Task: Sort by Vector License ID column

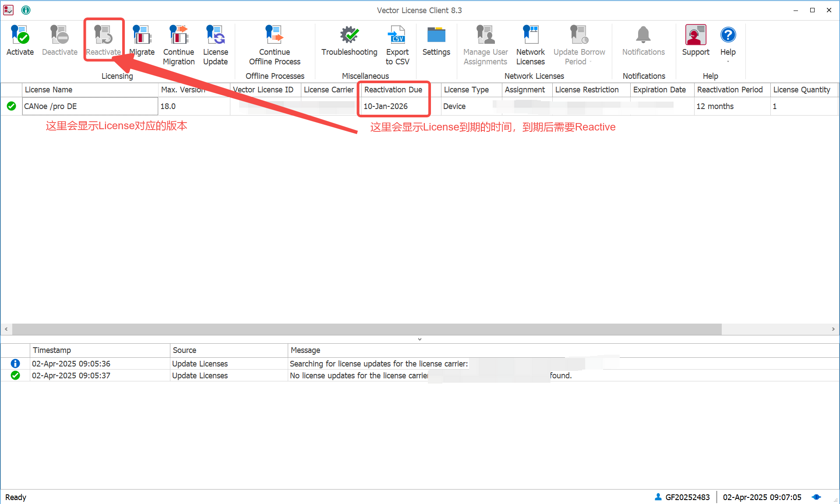Action: tap(265, 90)
